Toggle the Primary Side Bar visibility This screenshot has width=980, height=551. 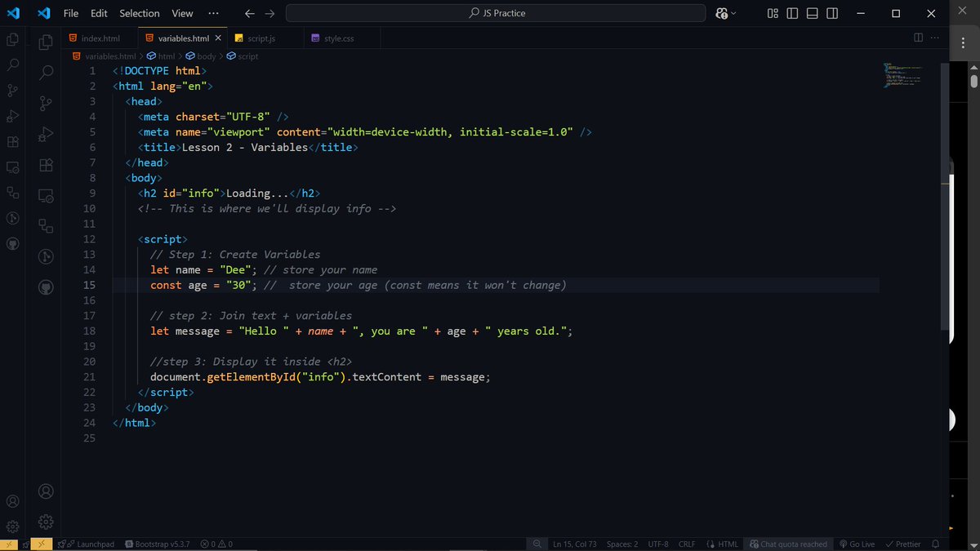(792, 13)
